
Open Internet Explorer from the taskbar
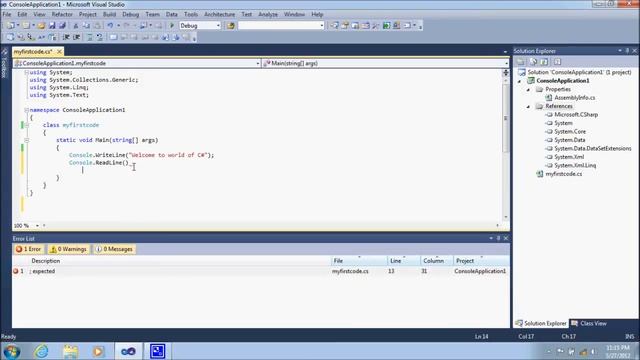[41, 351]
